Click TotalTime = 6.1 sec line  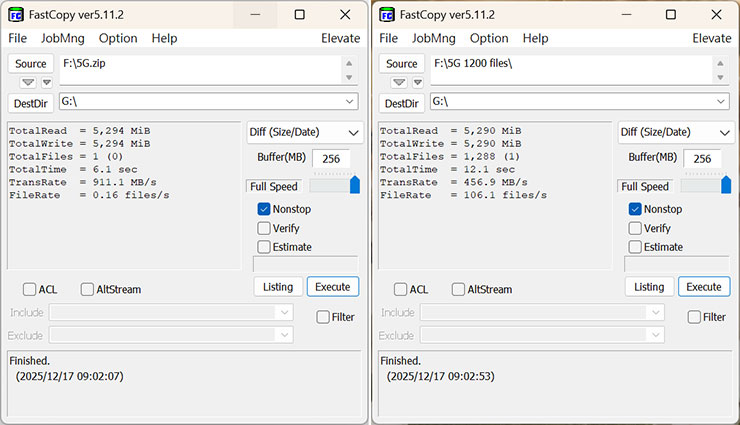click(73, 169)
